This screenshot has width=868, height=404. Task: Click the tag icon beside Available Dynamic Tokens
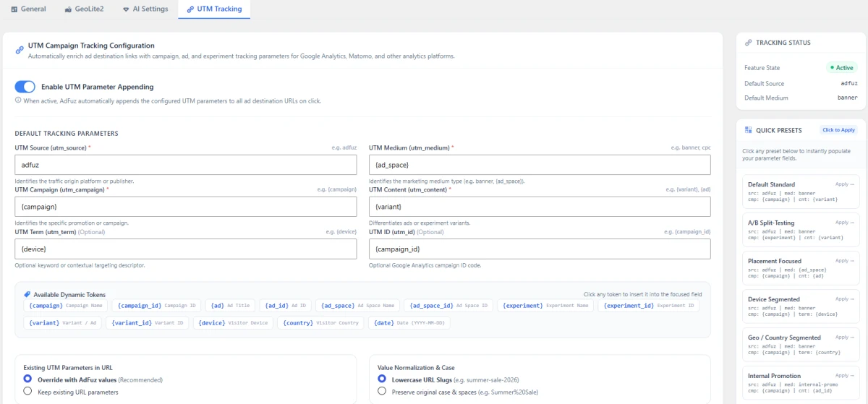[27, 295]
